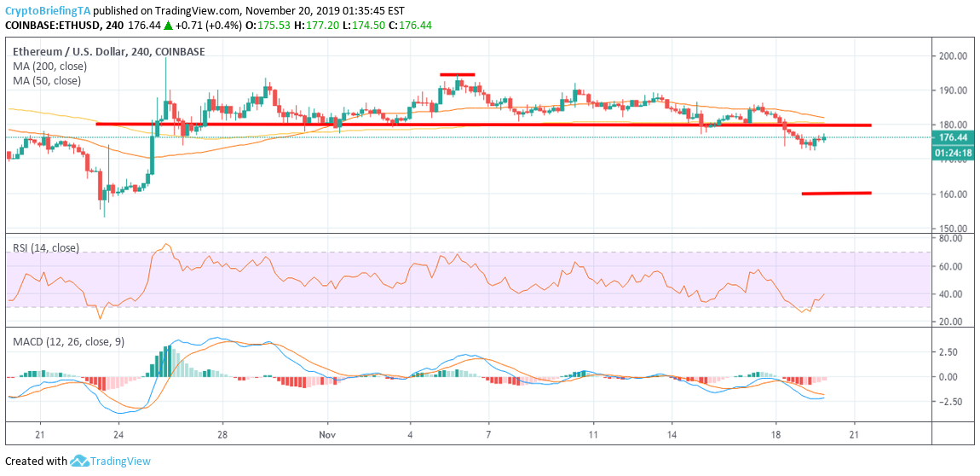Click the RSI (14, close) indicator label
980x476 pixels.
click(x=46, y=247)
